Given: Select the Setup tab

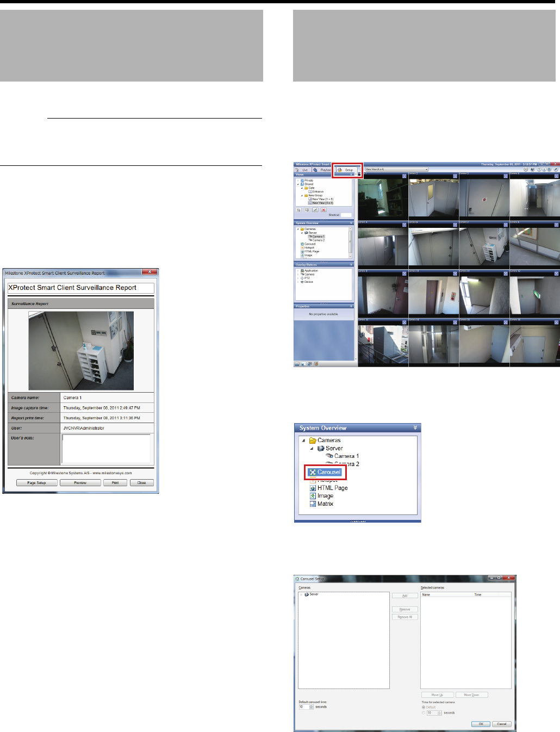Looking at the screenshot, I should coord(346,170).
